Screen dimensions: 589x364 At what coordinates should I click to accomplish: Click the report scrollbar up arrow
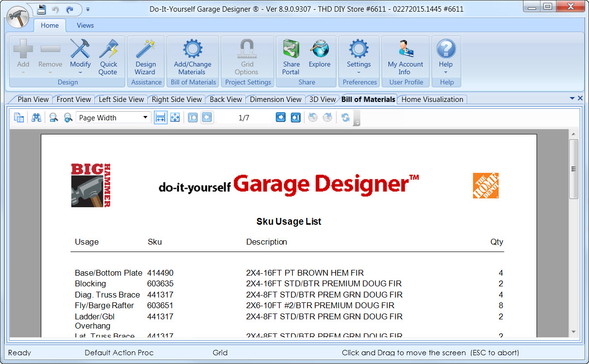[x=573, y=134]
